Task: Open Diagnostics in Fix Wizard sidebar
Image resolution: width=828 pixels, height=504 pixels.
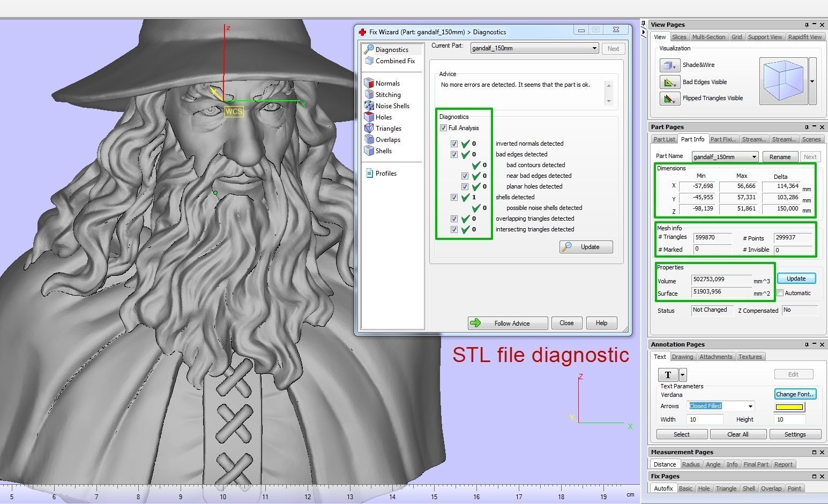Action: (x=392, y=49)
